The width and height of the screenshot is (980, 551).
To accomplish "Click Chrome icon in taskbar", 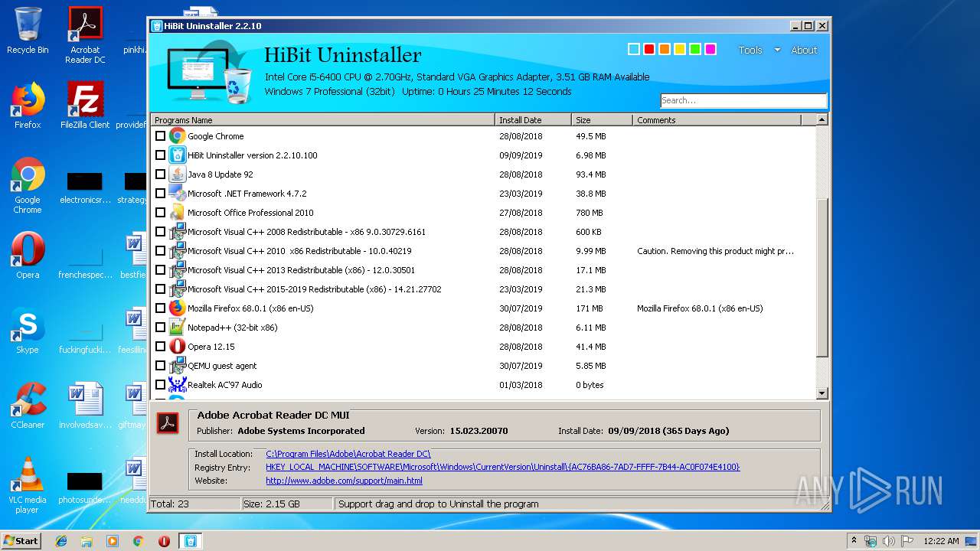I will (x=138, y=541).
